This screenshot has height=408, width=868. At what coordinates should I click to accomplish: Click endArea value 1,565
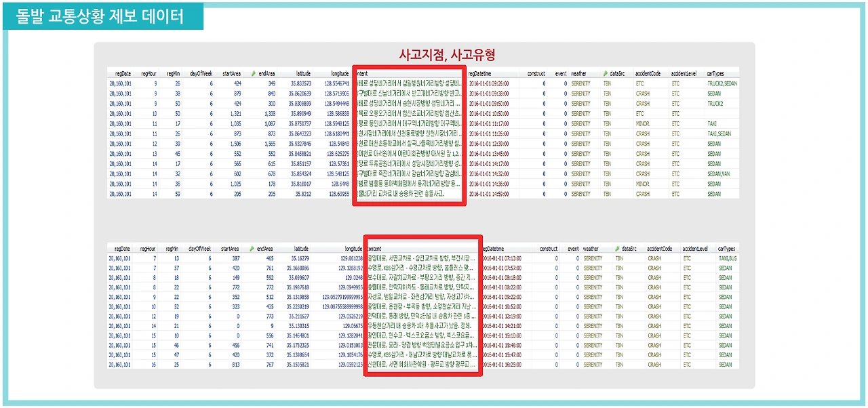point(269,144)
